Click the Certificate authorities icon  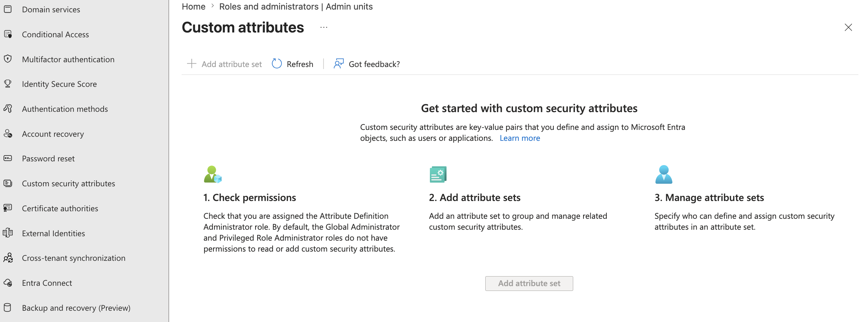pos(8,208)
